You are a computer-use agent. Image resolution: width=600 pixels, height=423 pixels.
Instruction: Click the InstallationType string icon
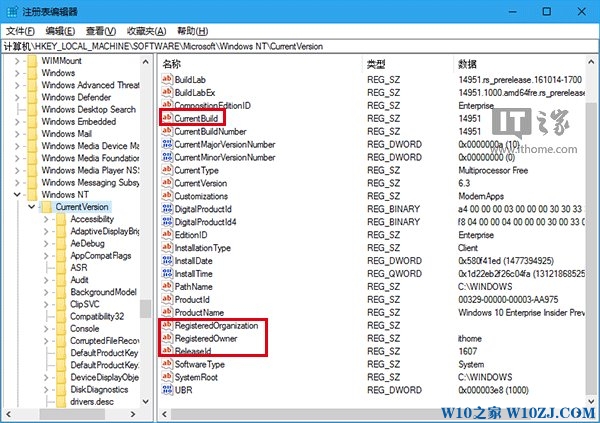pyautogui.click(x=167, y=248)
